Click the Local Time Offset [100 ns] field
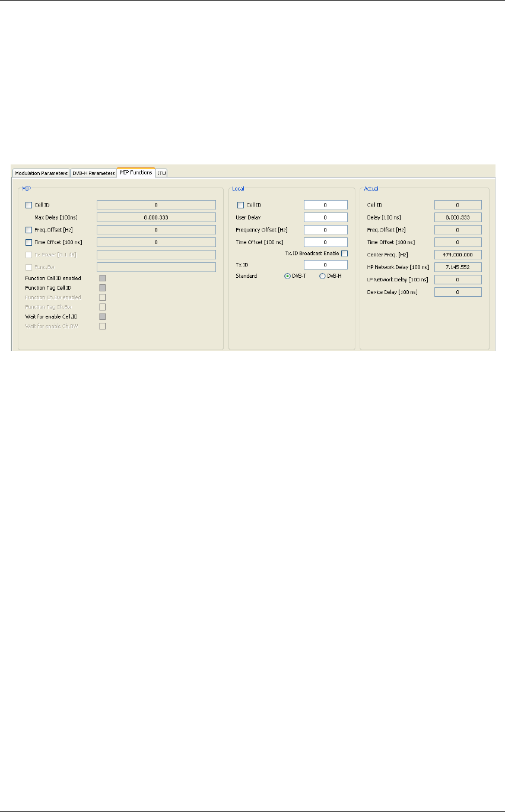Image resolution: width=505 pixels, height=812 pixels. pos(325,242)
